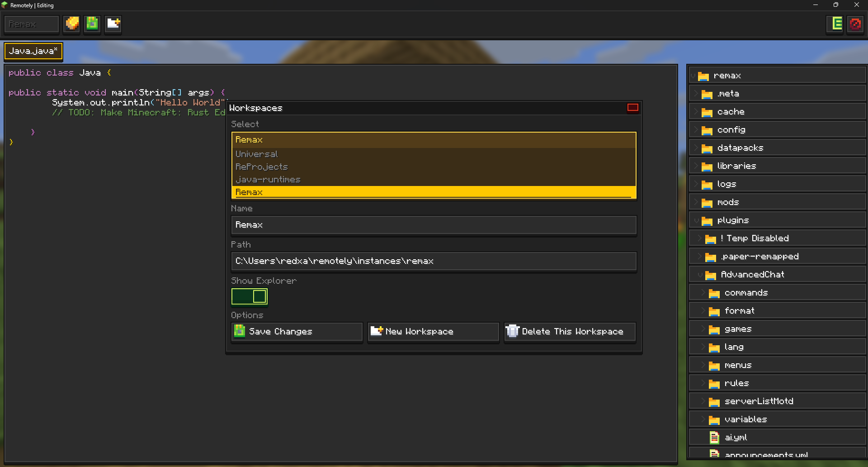Image resolution: width=868 pixels, height=467 pixels.
Task: Click Delete This Workspace button
Action: pos(570,332)
